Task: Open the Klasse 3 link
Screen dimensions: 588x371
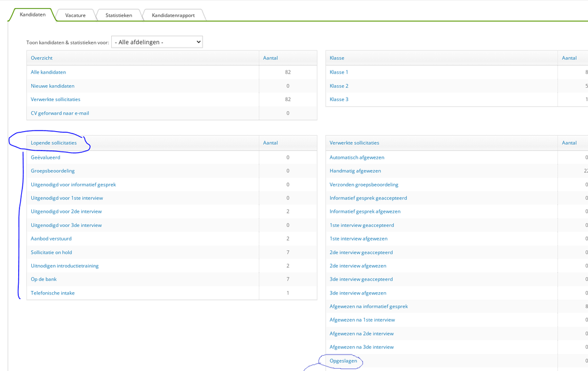Action: pos(339,99)
